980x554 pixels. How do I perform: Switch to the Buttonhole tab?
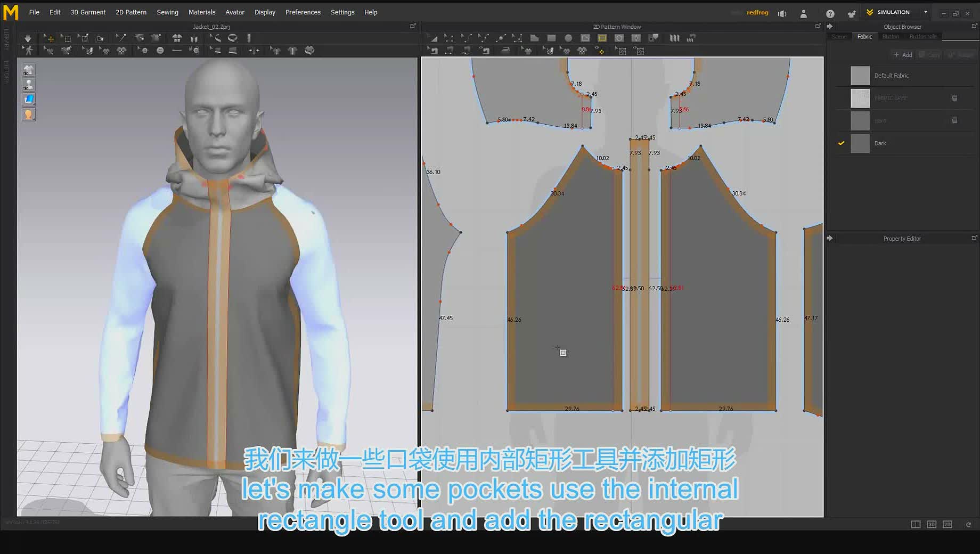[x=923, y=37]
